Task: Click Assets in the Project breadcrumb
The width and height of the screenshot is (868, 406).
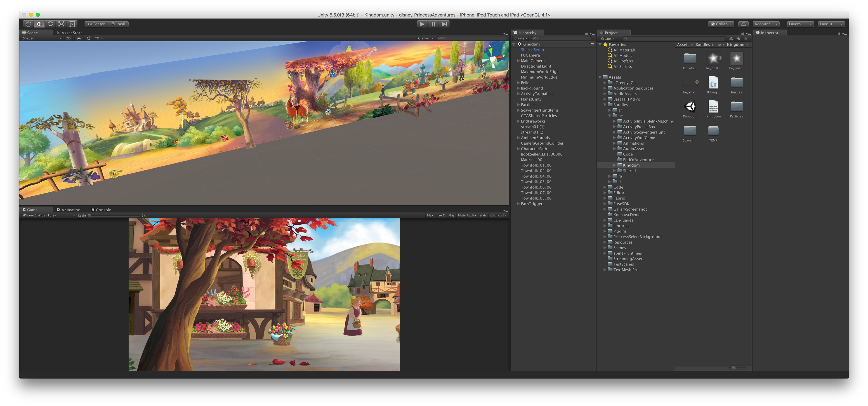Action: tap(683, 45)
